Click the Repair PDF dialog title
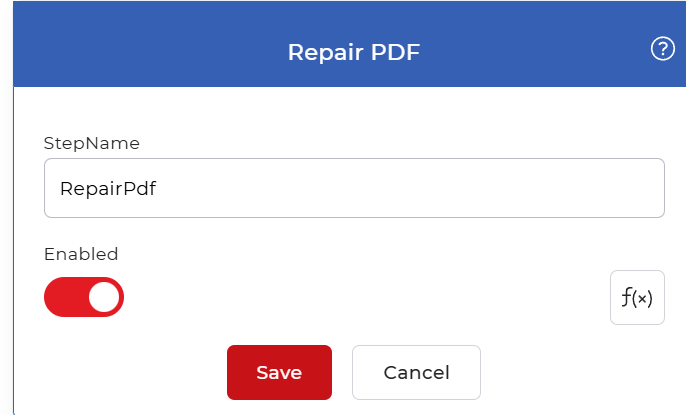 click(354, 52)
